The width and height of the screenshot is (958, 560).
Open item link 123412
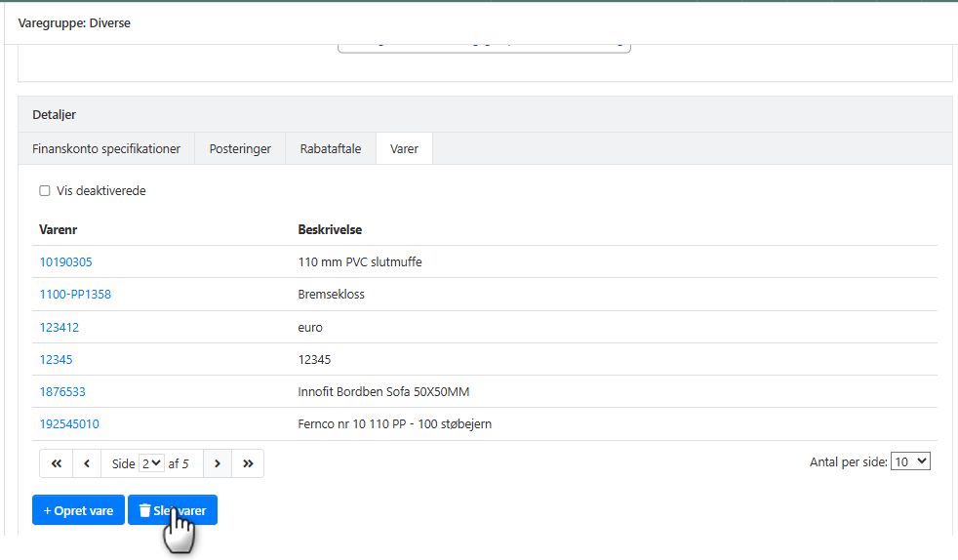[60, 328]
